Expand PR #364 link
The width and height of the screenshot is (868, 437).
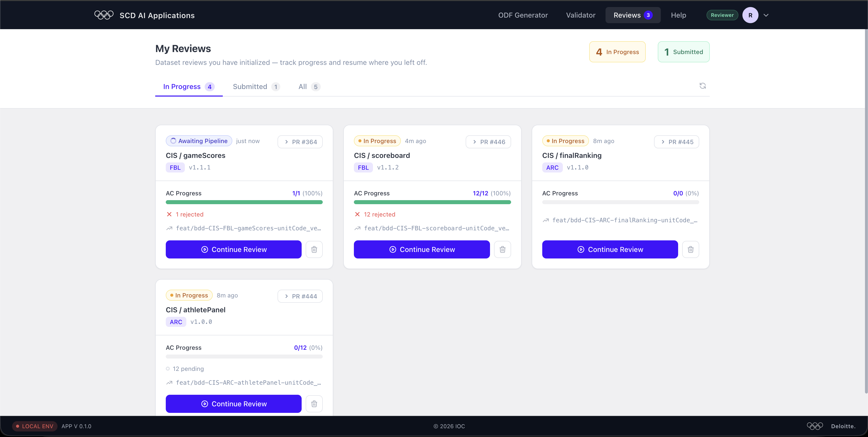pyautogui.click(x=300, y=142)
